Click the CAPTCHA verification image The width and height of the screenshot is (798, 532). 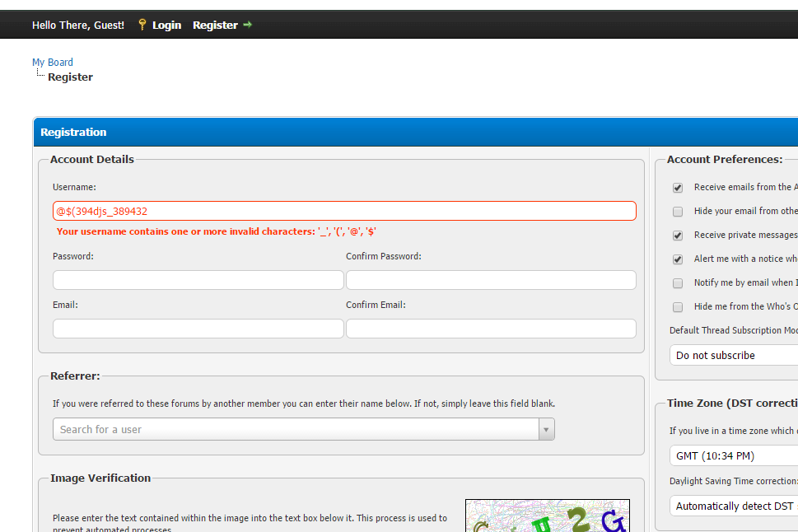point(547,516)
